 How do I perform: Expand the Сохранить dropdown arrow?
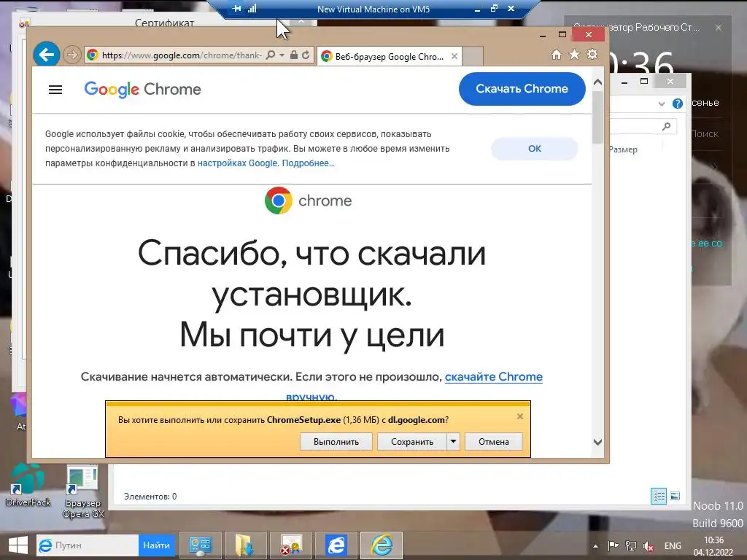453,442
